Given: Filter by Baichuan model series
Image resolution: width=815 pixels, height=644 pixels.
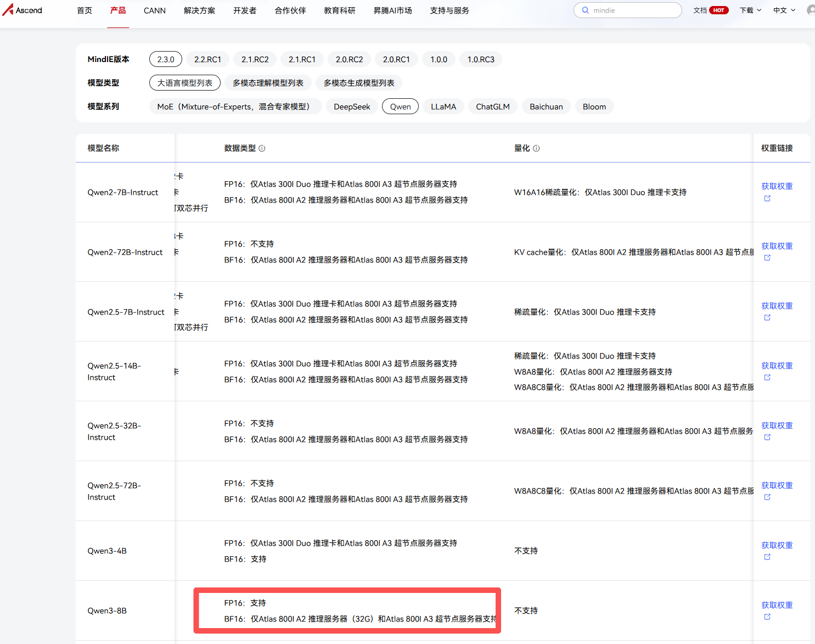Looking at the screenshot, I should (546, 107).
